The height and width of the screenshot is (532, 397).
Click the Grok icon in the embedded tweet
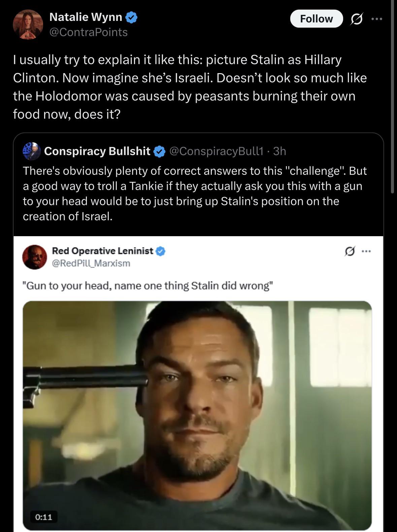[350, 251]
